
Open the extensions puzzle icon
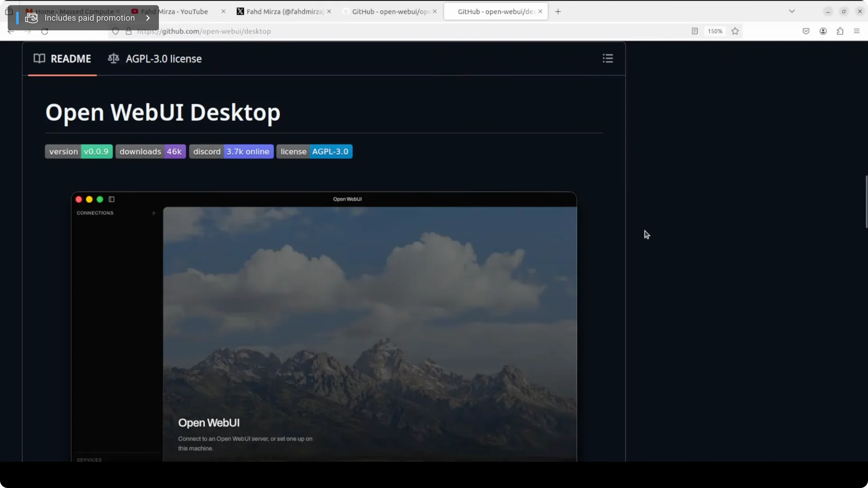[840, 31]
